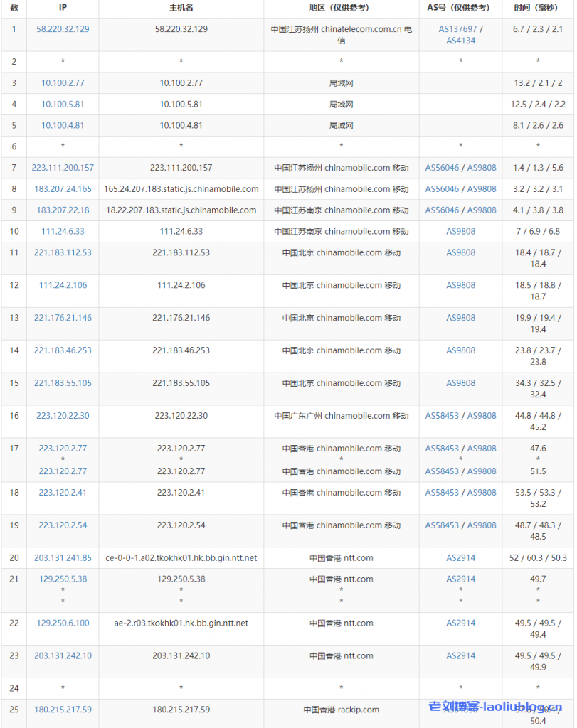Click the 221.176.21.146 IP link

(63, 318)
